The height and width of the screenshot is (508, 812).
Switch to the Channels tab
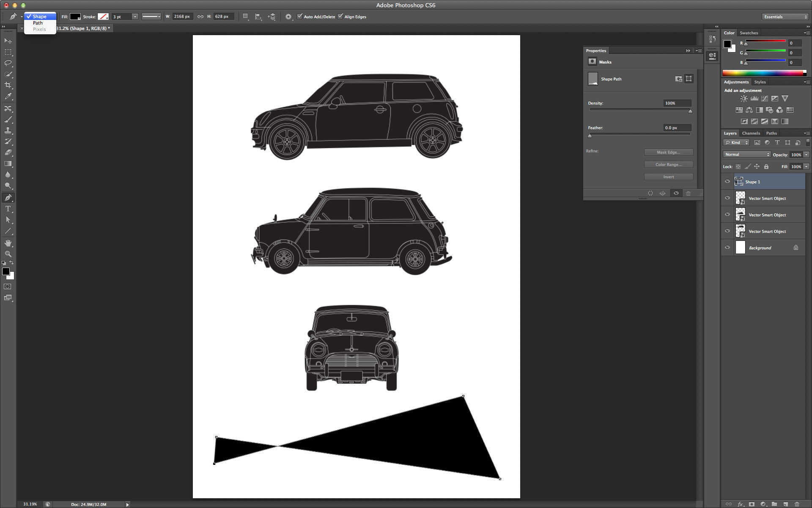pyautogui.click(x=751, y=133)
